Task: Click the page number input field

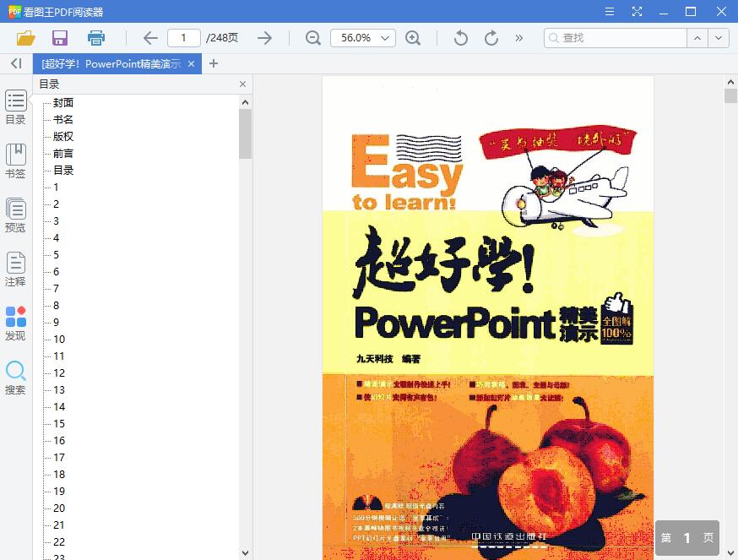Action: 183,38
